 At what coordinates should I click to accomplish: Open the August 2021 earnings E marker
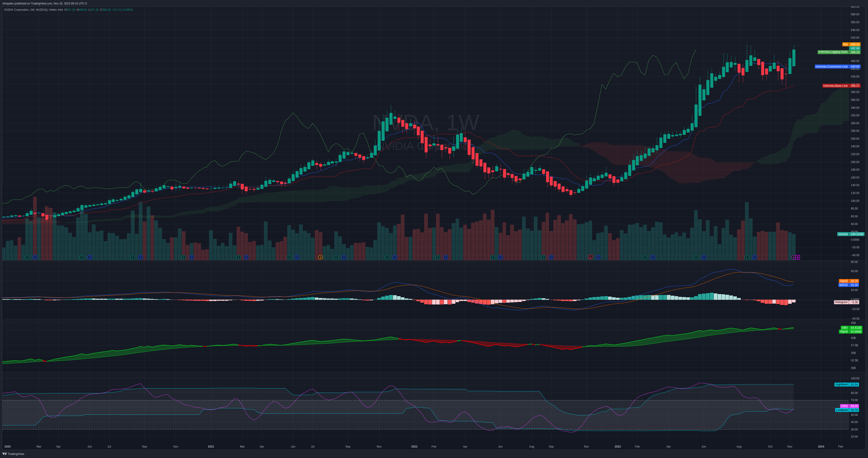336,257
